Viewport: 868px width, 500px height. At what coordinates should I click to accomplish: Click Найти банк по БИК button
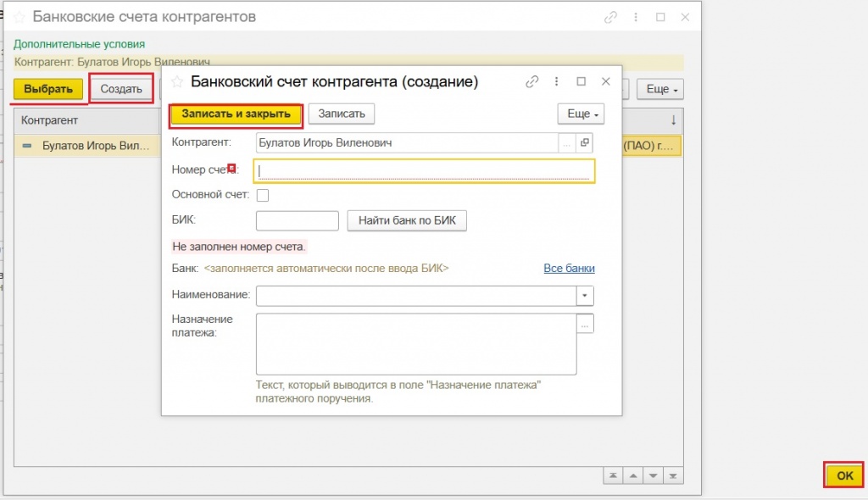(x=407, y=221)
